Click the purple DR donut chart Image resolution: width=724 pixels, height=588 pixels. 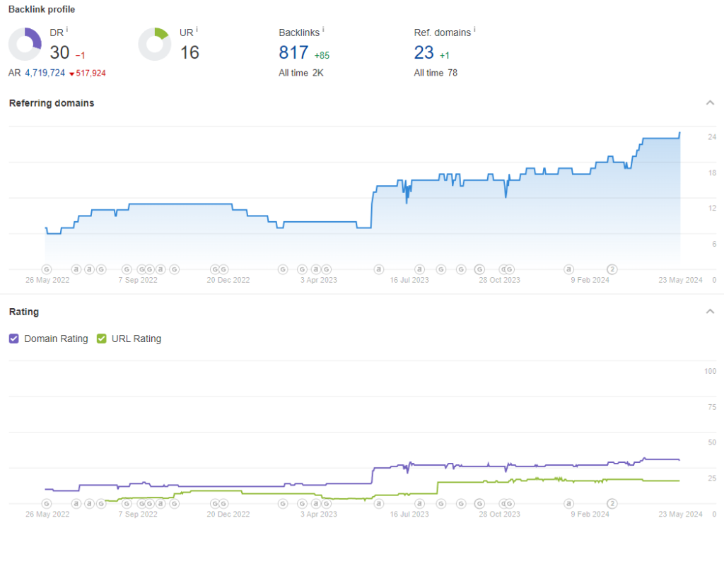pos(25,45)
